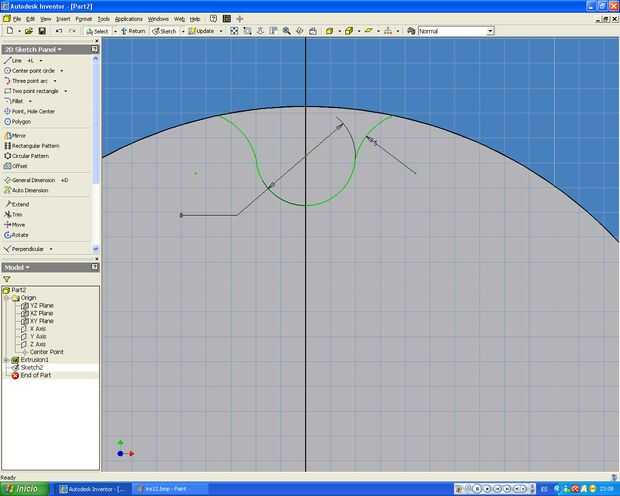
Task: Click the Update toolbar button
Action: tap(201, 31)
